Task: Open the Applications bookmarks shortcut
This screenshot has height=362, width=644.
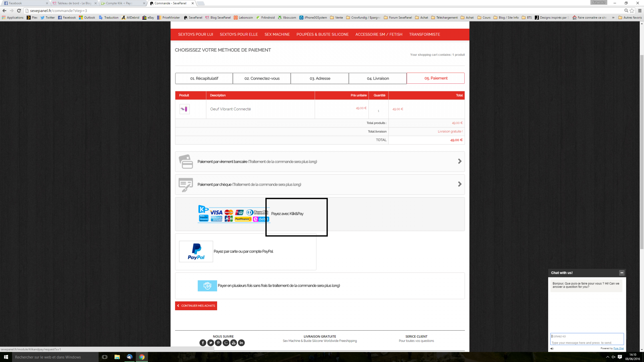Action: pyautogui.click(x=13, y=18)
